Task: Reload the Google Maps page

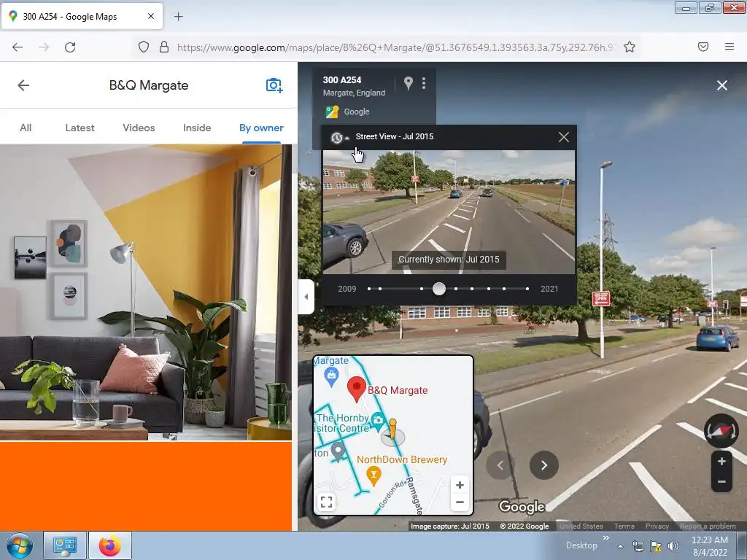Action: click(x=70, y=47)
